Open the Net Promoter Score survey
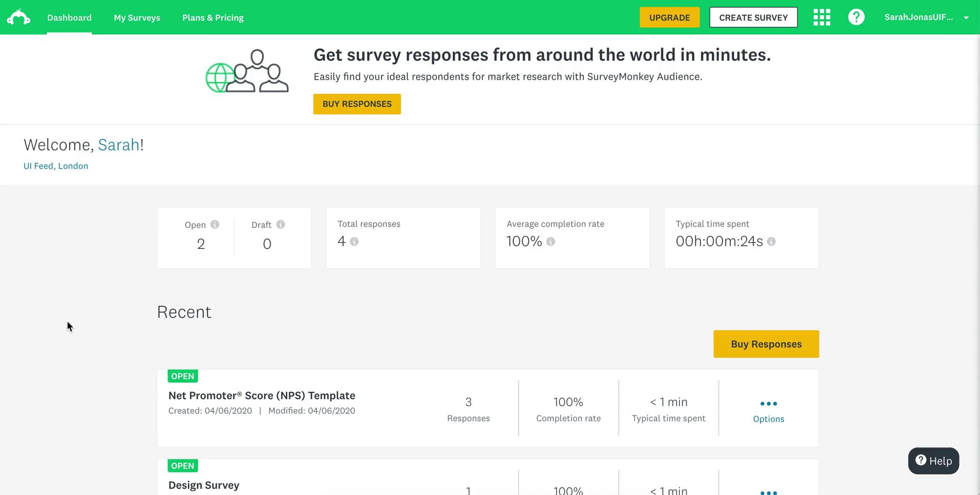Viewport: 980px width, 495px height. tap(261, 395)
